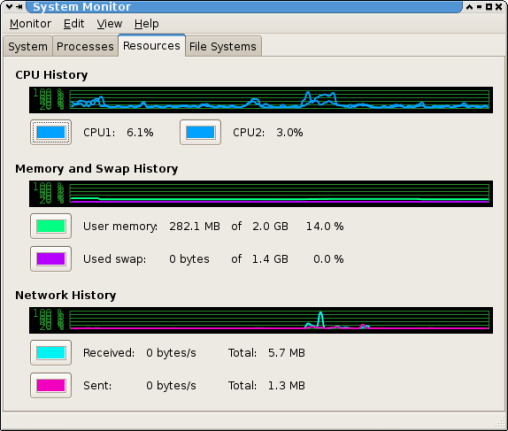Viewport: 508px width, 431px height.
Task: Click the 282.1 MB memory value
Action: click(x=195, y=226)
